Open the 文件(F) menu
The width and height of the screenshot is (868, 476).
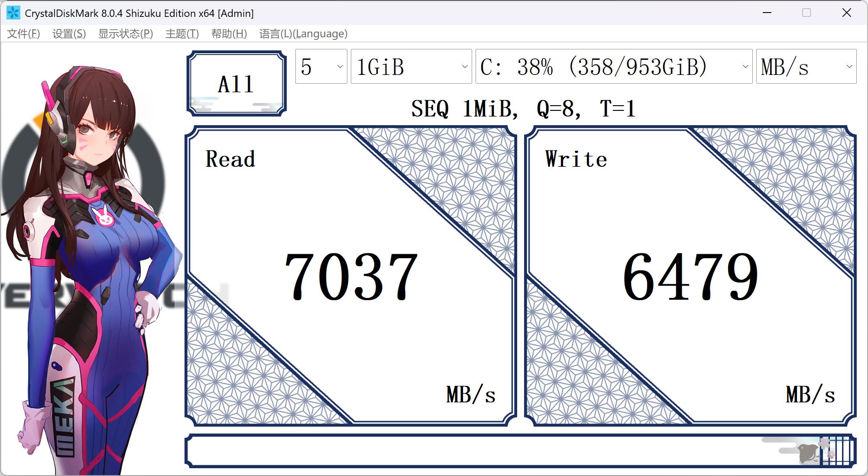pos(23,34)
